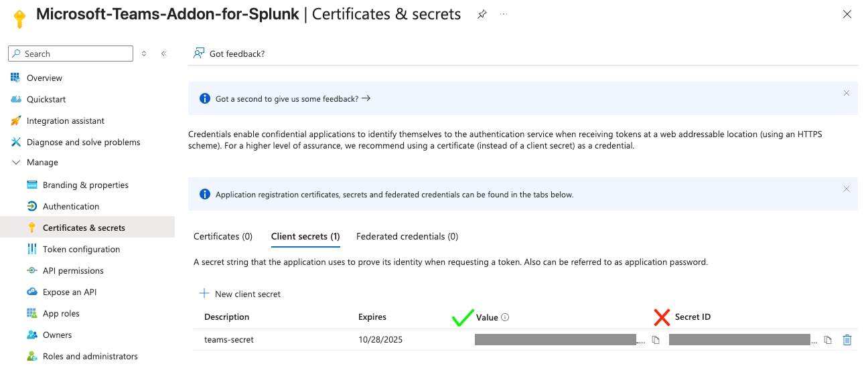
Task: Open Token configuration
Action: tap(81, 249)
